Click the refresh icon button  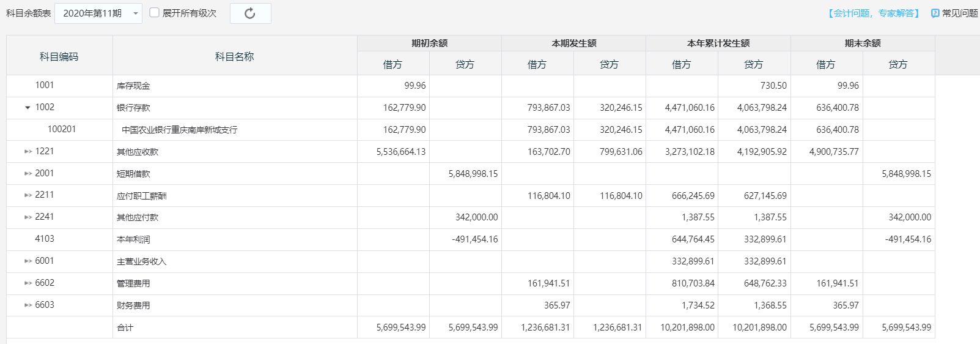coord(250,13)
